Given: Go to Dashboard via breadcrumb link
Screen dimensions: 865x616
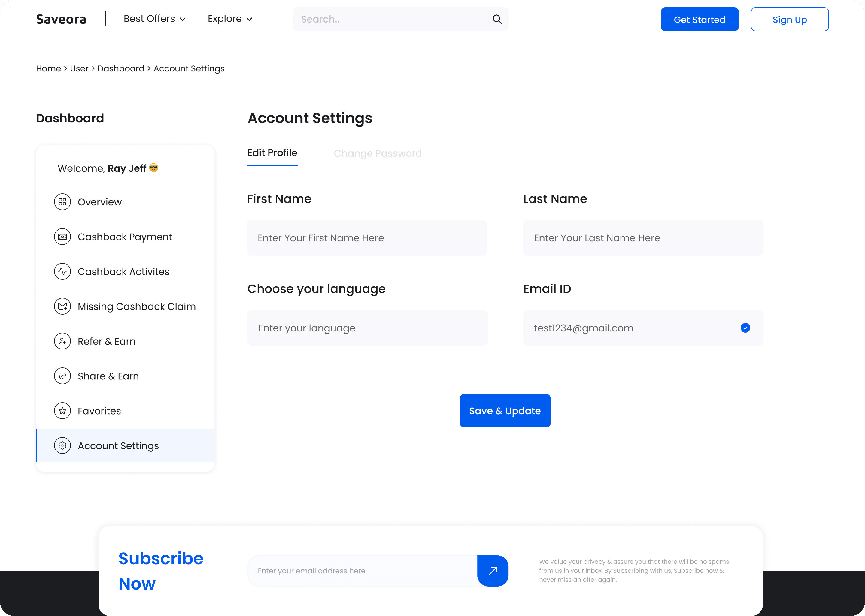Looking at the screenshot, I should click(121, 69).
